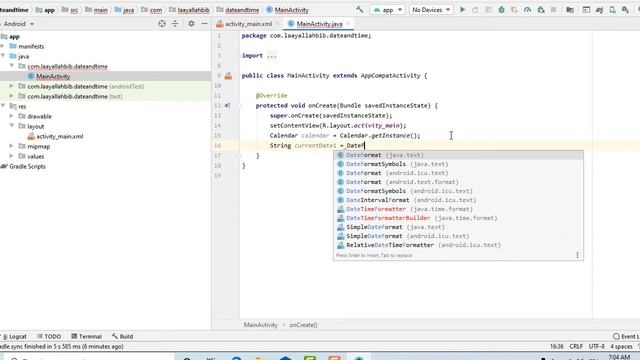Open Project Structure icon in toolbar

(x=570, y=10)
